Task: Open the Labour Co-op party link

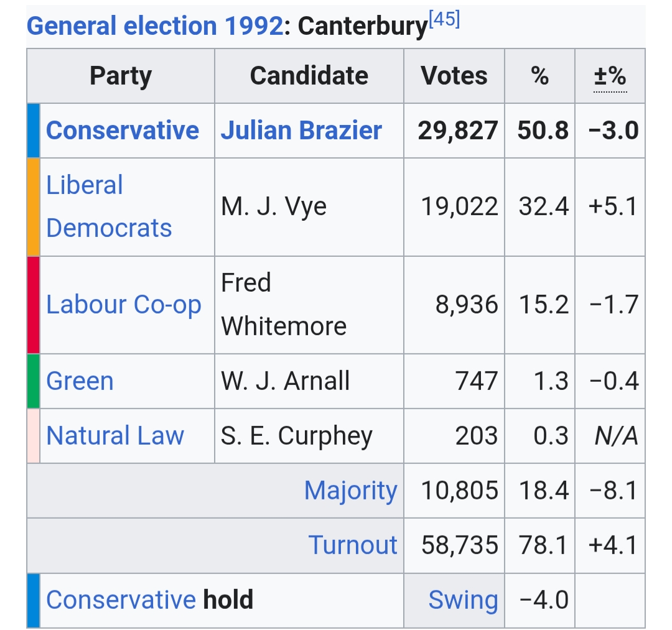Action: click(x=124, y=305)
